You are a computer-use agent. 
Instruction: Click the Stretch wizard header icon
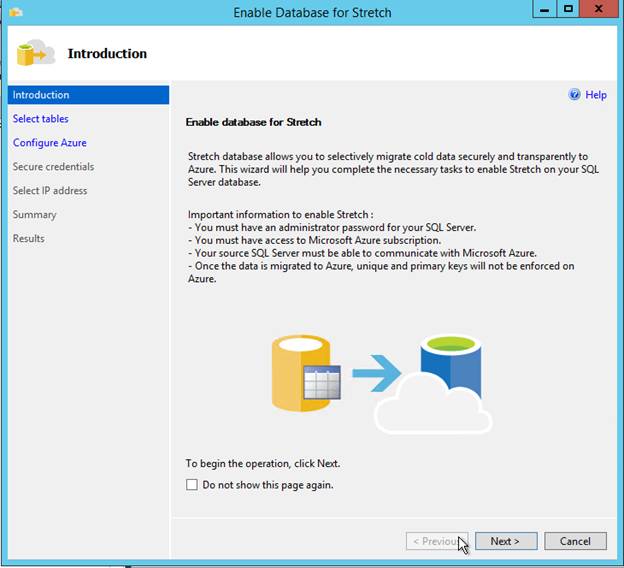point(35,53)
